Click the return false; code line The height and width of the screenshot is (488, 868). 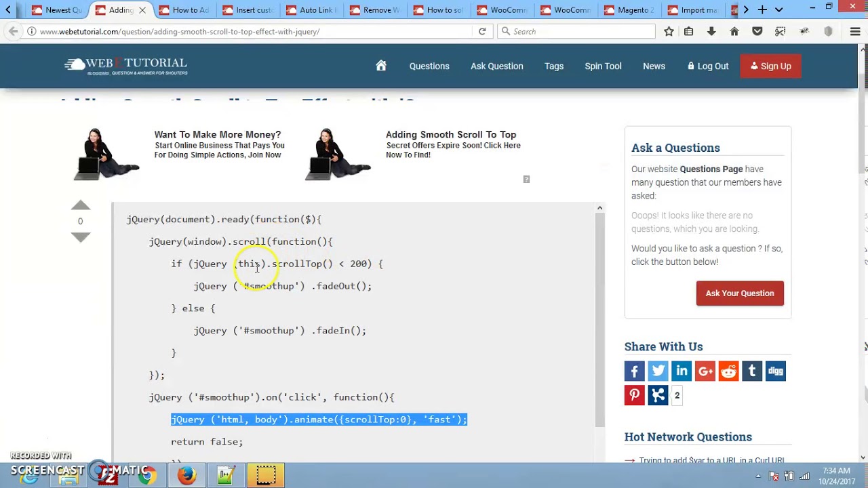(207, 442)
